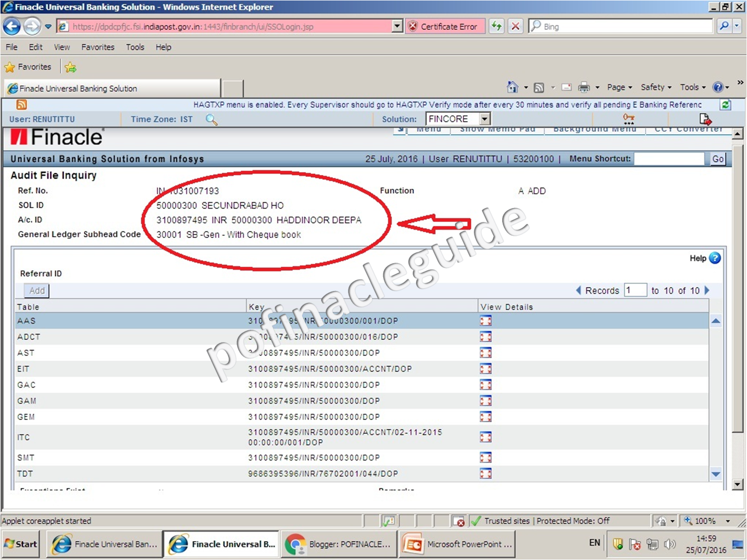Click the change password key icon

pos(628,119)
